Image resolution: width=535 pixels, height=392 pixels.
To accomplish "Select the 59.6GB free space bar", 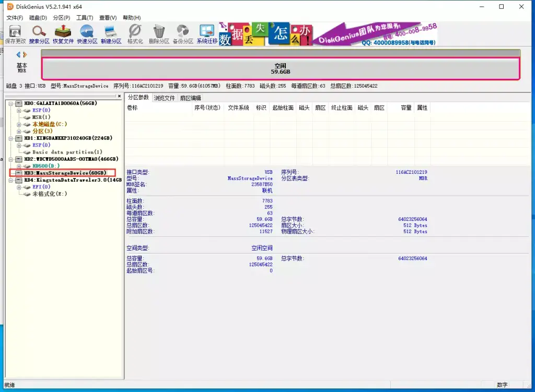I will point(281,68).
